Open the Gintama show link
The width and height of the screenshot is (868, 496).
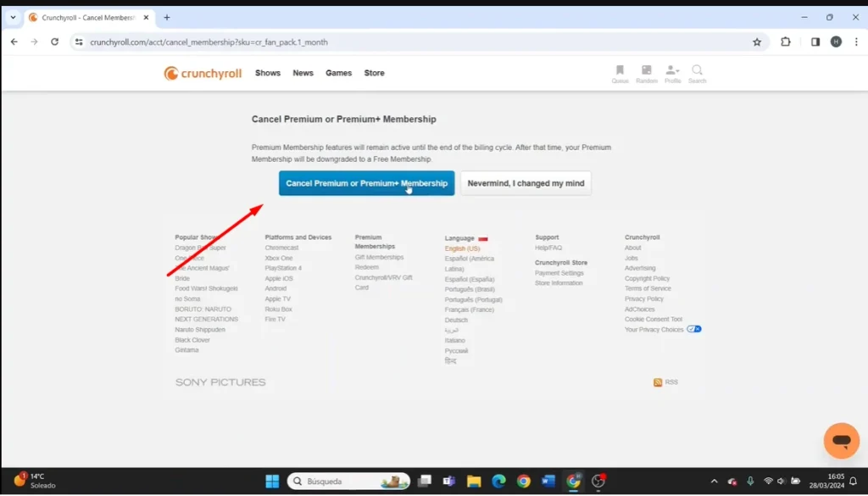tap(186, 350)
